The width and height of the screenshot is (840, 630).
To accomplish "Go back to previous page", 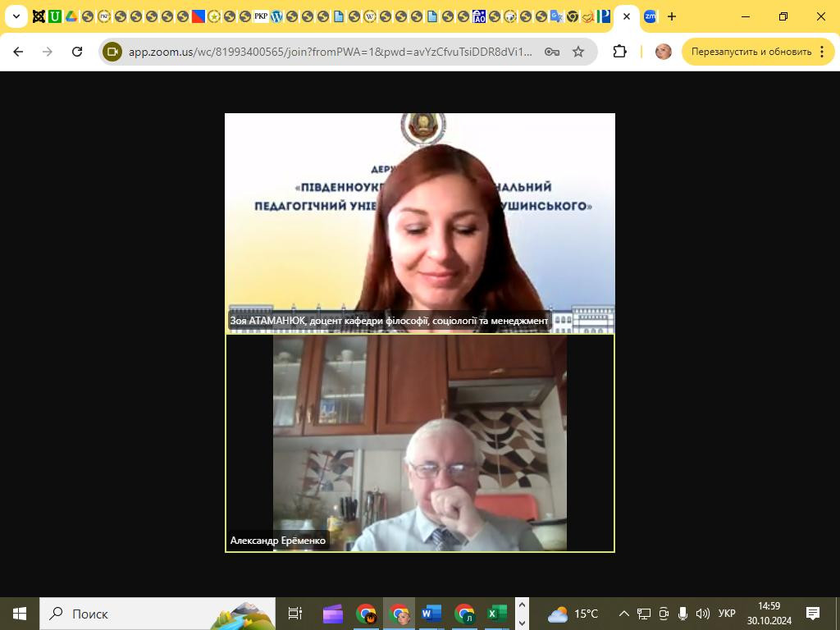I will pos(18,52).
